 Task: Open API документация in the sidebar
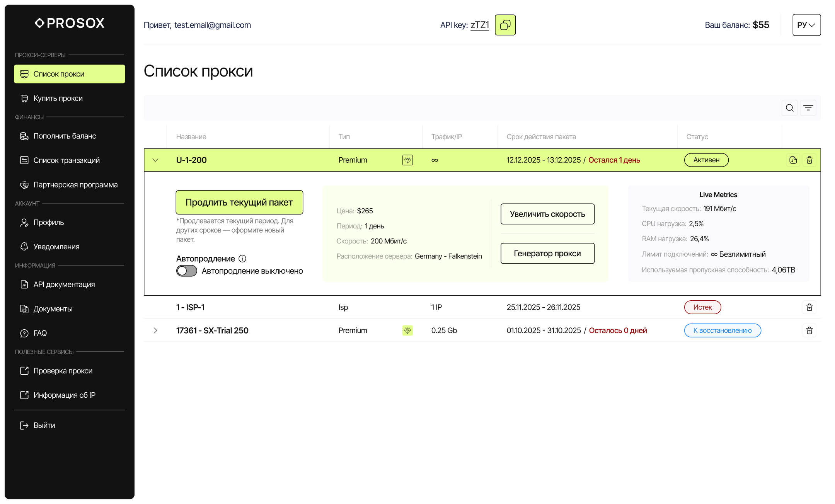[64, 284]
